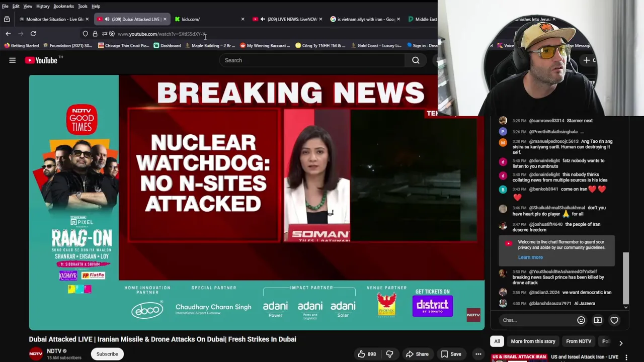Open the Help menu
Viewport: 644px width, 362px height.
[96, 6]
